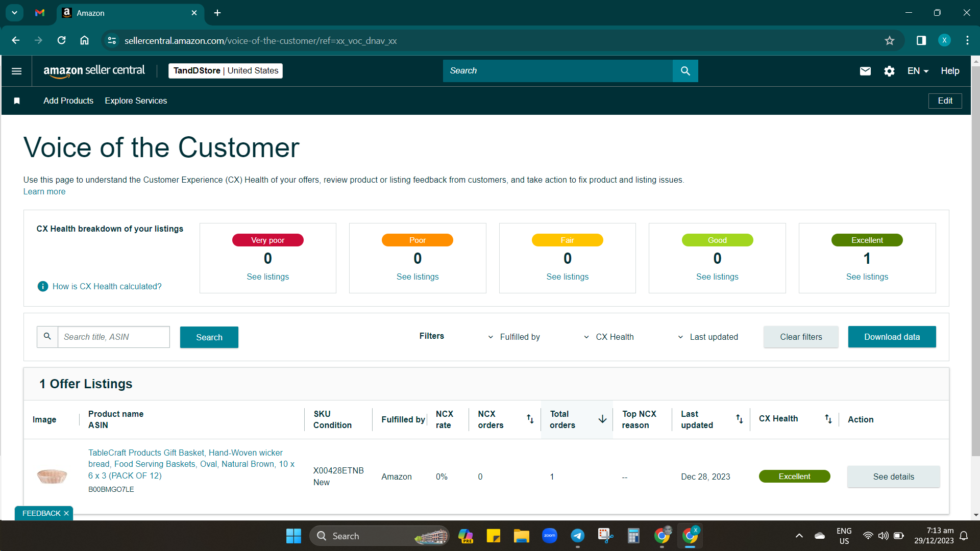Click the magnifier icon beside title search

(47, 337)
